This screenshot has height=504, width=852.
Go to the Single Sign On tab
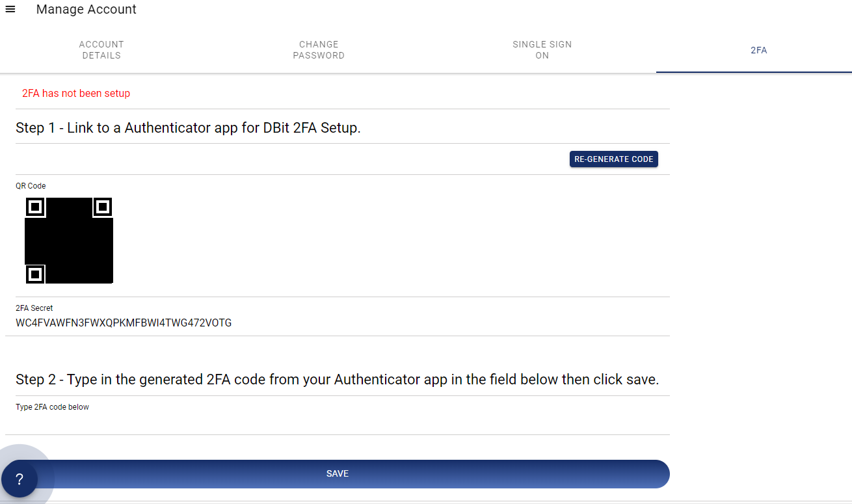542,50
